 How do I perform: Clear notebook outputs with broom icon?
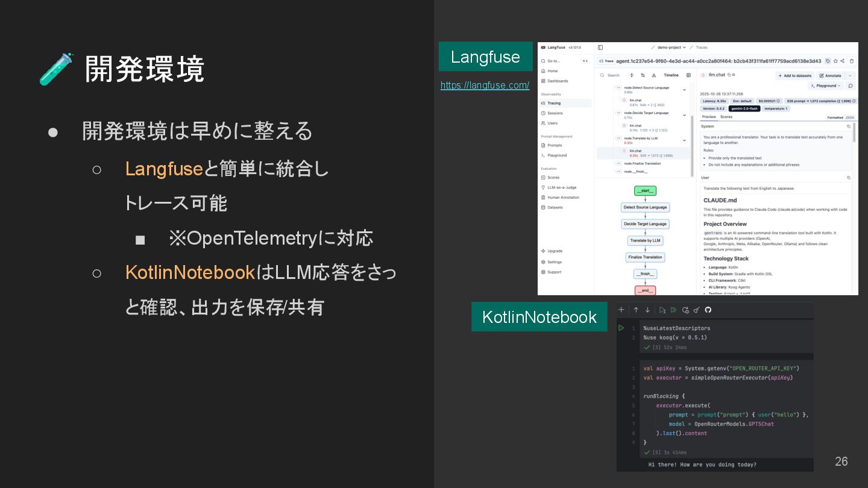pos(697,310)
